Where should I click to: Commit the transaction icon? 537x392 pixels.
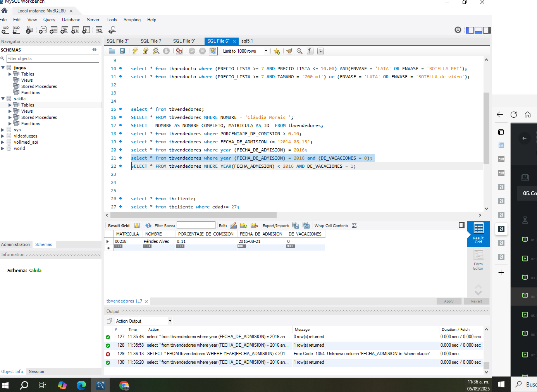coord(192,51)
